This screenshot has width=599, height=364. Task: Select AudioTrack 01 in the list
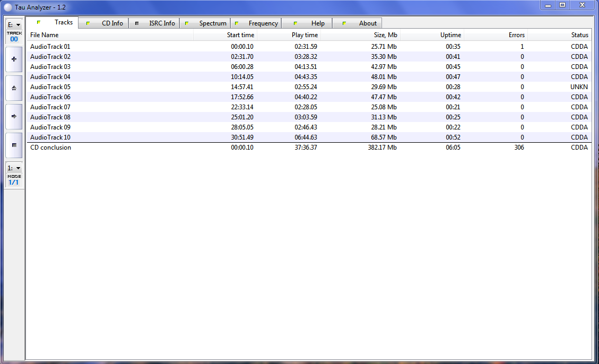pyautogui.click(x=50, y=47)
